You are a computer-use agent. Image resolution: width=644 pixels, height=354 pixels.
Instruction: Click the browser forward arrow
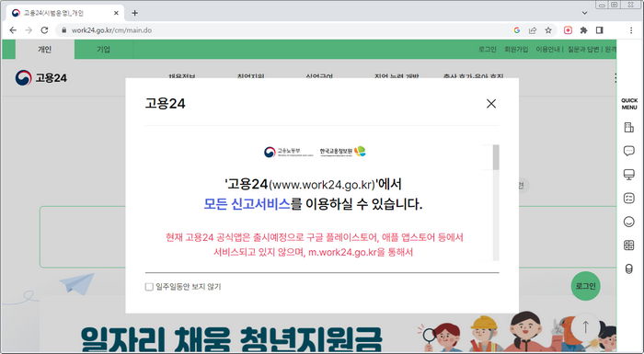(29, 30)
